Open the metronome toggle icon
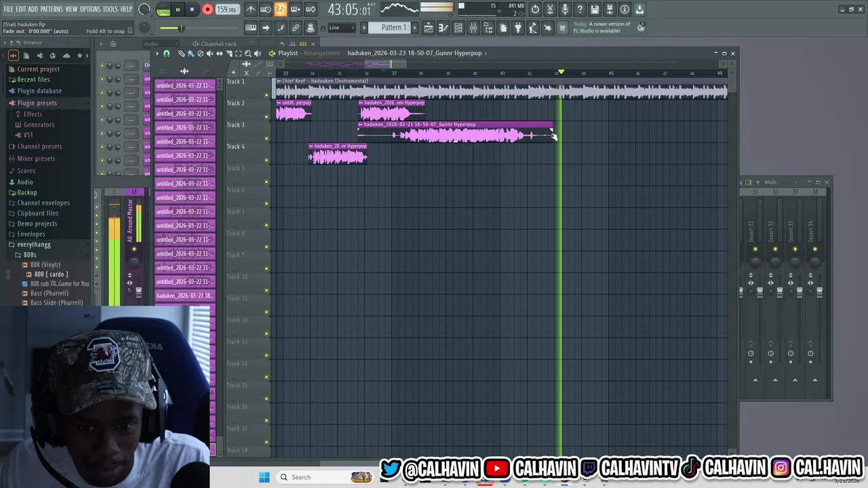 251,9
